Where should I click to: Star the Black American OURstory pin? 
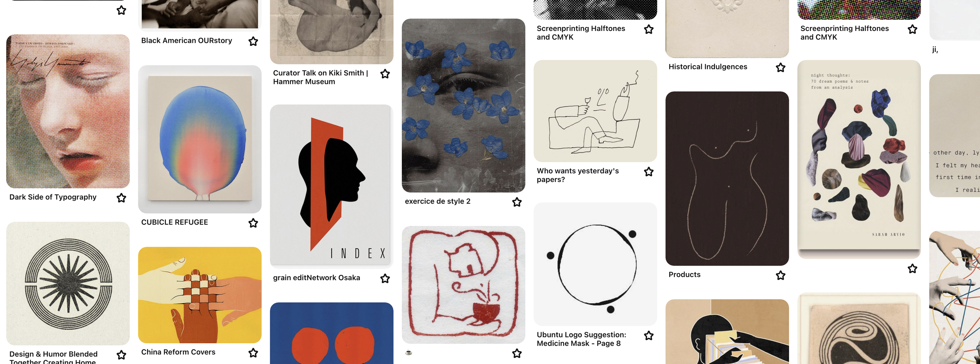[253, 41]
